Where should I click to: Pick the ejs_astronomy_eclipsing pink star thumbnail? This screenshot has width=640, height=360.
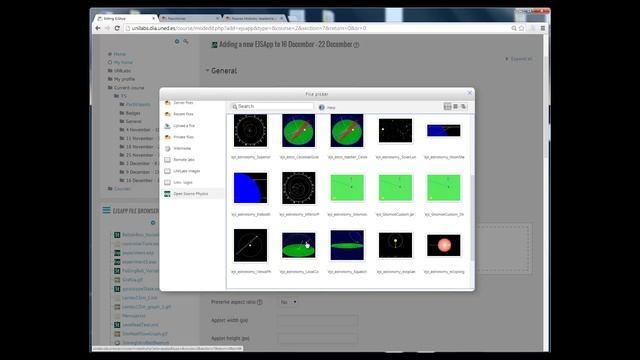tap(444, 245)
